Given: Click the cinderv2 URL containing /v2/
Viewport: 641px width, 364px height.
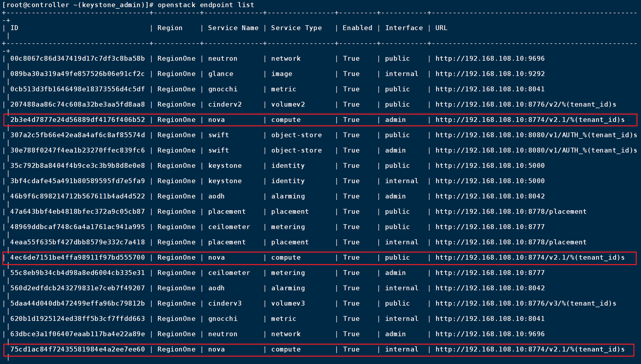Looking at the screenshot, I should point(526,104).
